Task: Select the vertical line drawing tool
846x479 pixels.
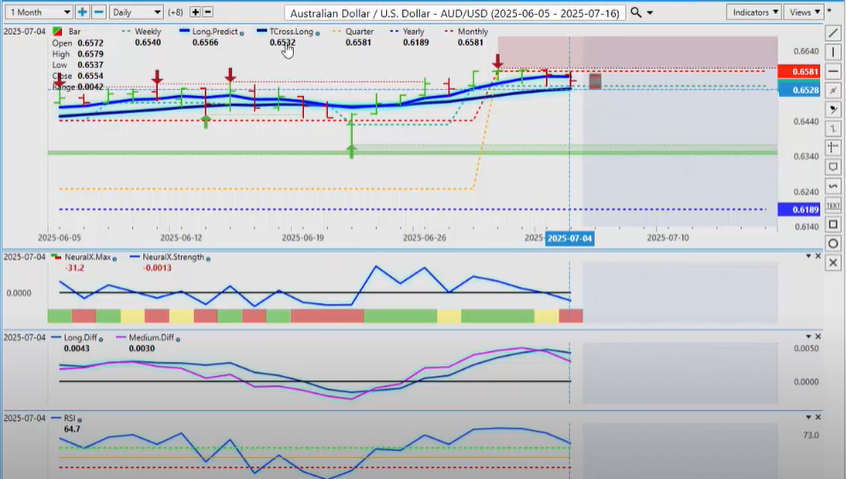Action: 834,51
